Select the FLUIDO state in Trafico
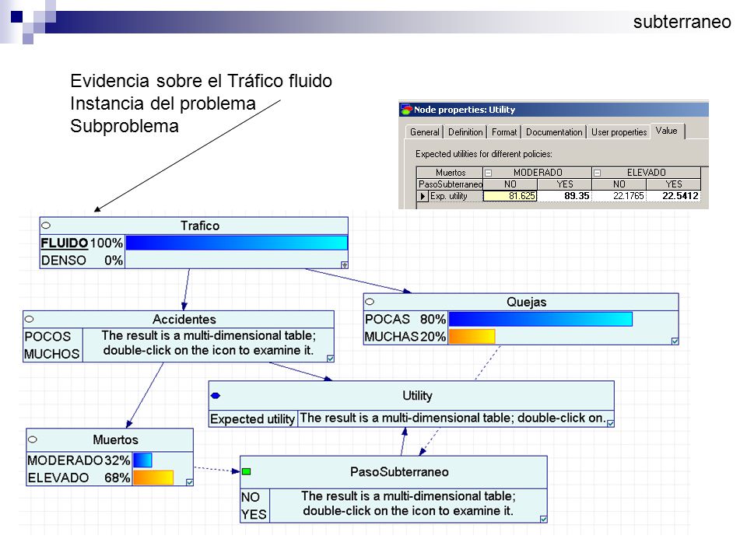Image resolution: width=747 pixels, height=560 pixels. point(65,243)
